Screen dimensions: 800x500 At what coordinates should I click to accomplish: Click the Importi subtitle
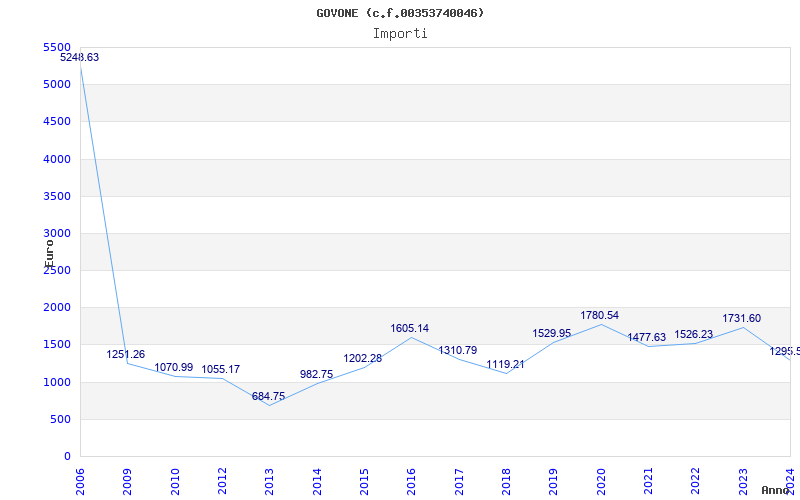(x=400, y=34)
